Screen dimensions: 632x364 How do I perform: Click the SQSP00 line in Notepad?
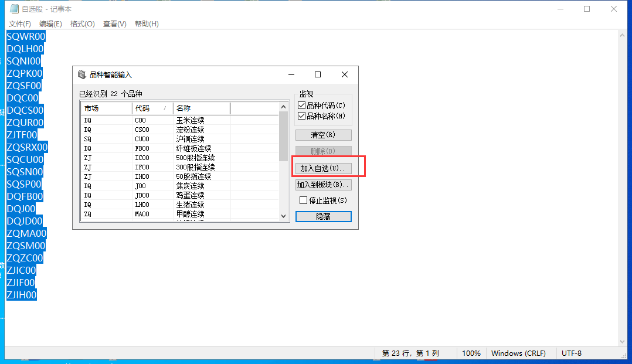[24, 184]
